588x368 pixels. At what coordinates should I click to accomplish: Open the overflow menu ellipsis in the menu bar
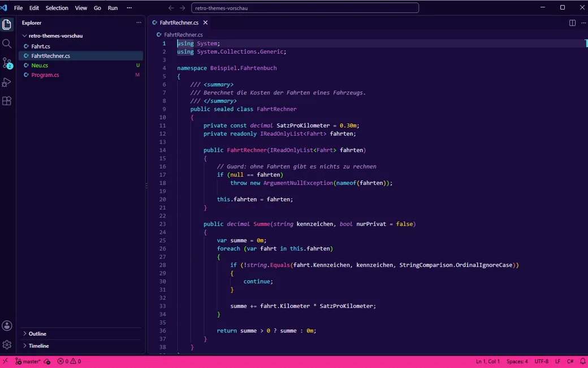pos(129,8)
